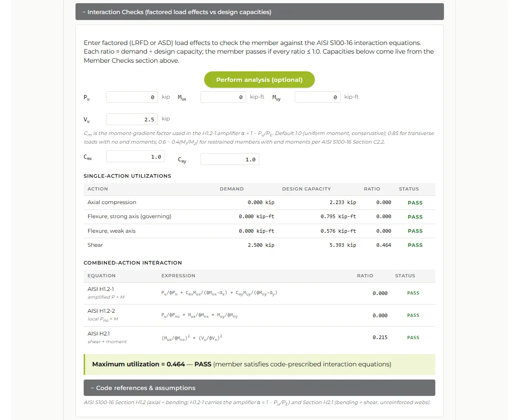This screenshot has height=420, width=519.
Task: Click the Maximum utilization result banner
Action: pos(259,365)
